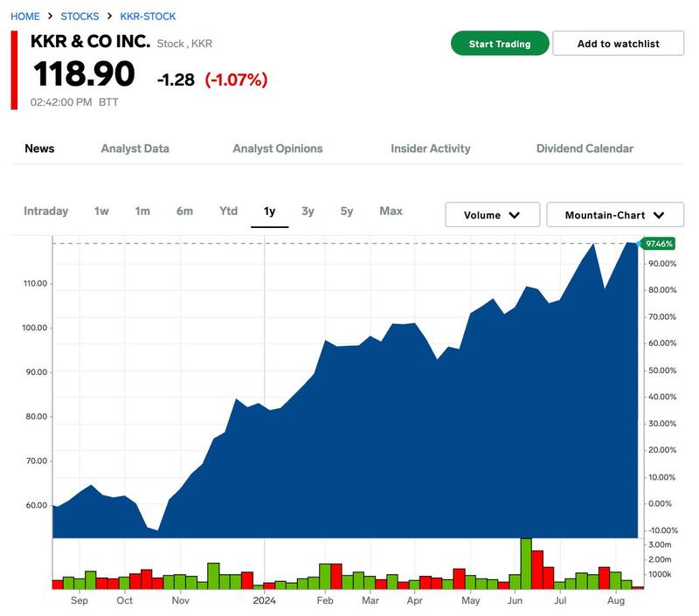Open the KKR-STOCK breadcrumb link

[148, 17]
